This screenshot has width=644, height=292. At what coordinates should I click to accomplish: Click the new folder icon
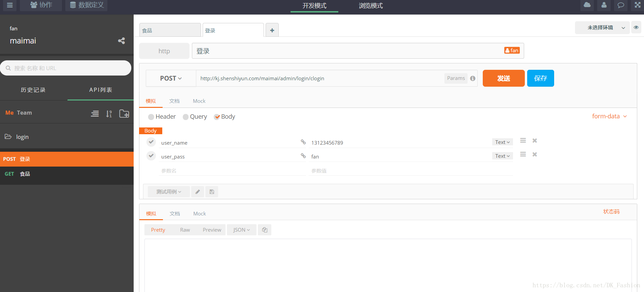(x=124, y=114)
